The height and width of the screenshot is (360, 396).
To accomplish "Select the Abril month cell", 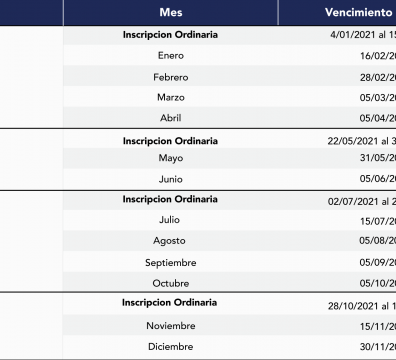I will pyautogui.click(x=171, y=118).
